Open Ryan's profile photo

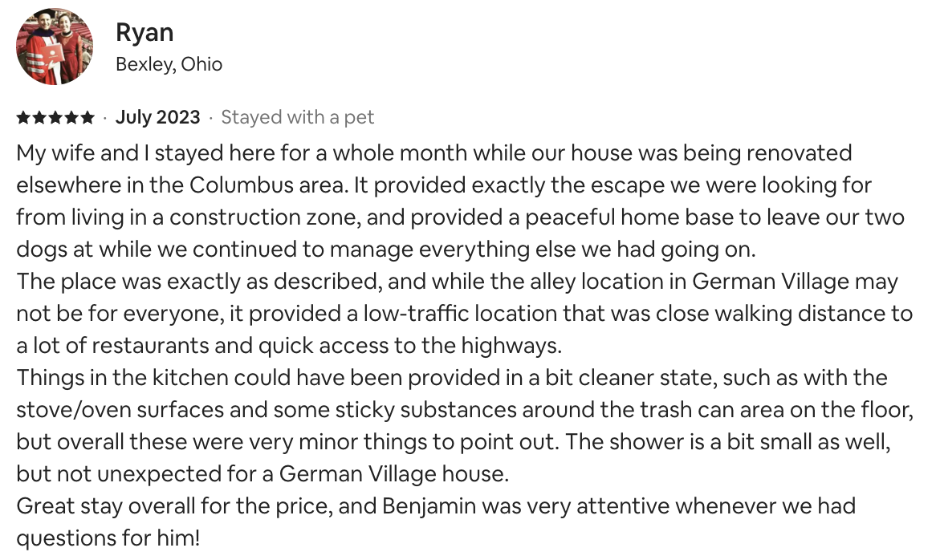point(55,47)
